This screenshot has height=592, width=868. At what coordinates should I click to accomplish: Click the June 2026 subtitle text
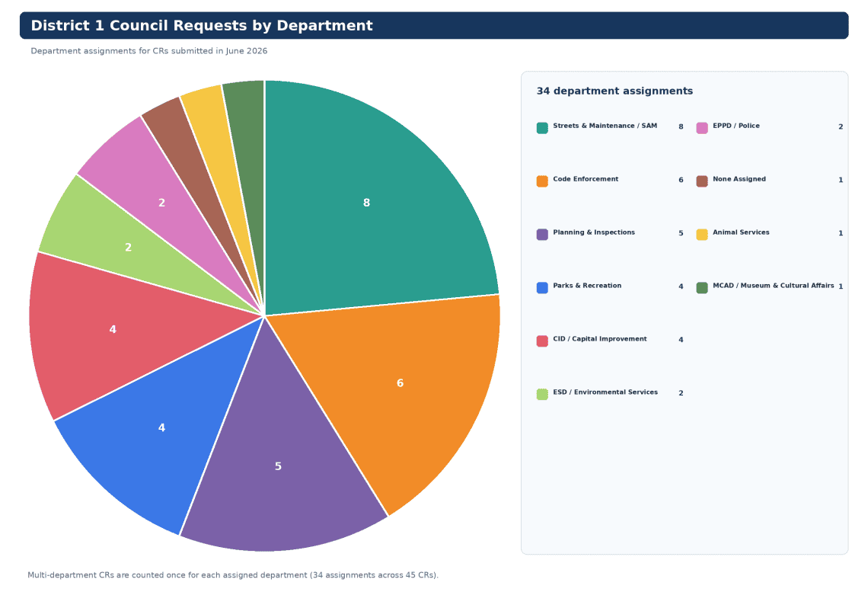(x=149, y=51)
